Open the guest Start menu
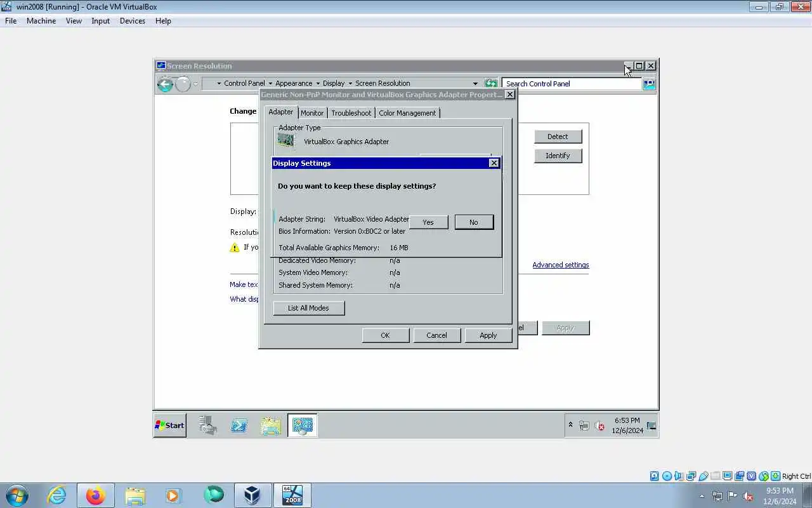Viewport: 812px width, 508px height. pos(170,425)
